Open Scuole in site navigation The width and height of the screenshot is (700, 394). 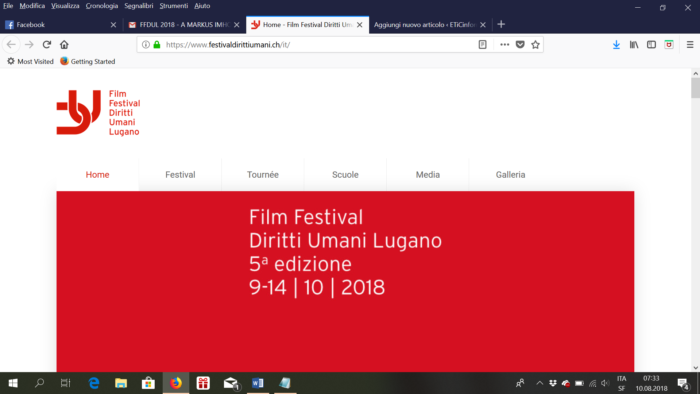[x=345, y=175]
